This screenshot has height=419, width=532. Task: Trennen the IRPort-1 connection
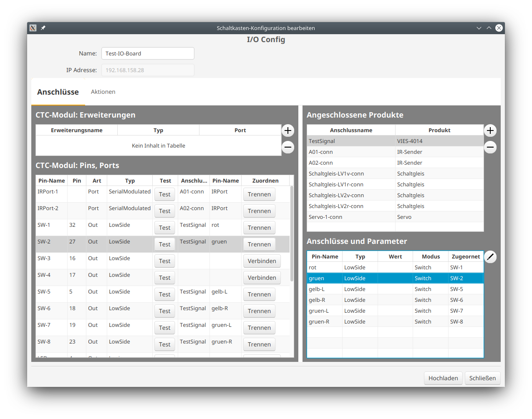(x=259, y=194)
